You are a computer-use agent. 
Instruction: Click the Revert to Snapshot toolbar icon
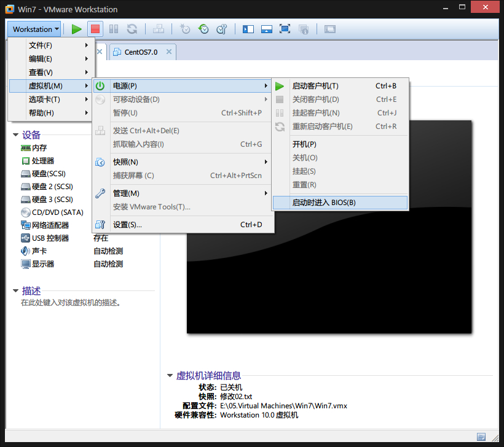[x=203, y=29]
